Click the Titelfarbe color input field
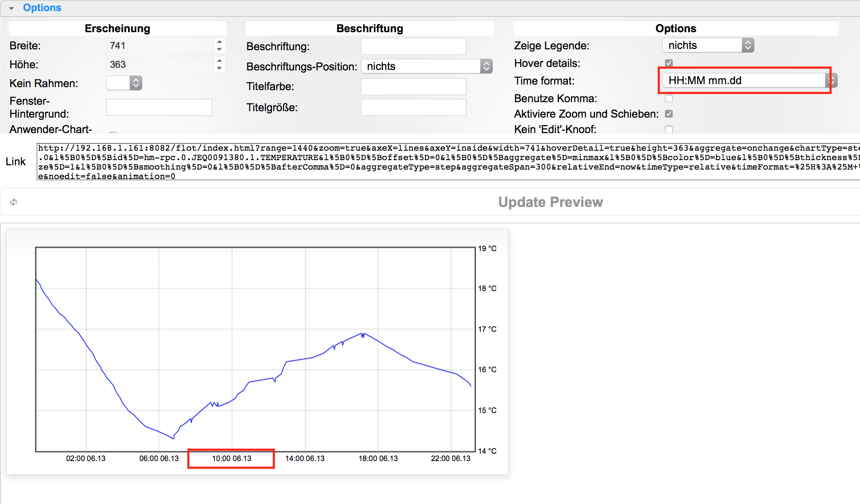This screenshot has height=504, width=860. tap(413, 86)
